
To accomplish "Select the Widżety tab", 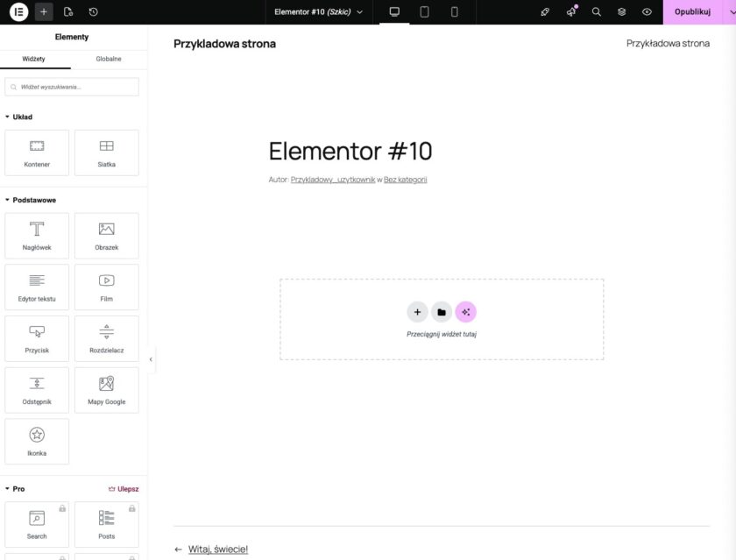I will pos(36,59).
